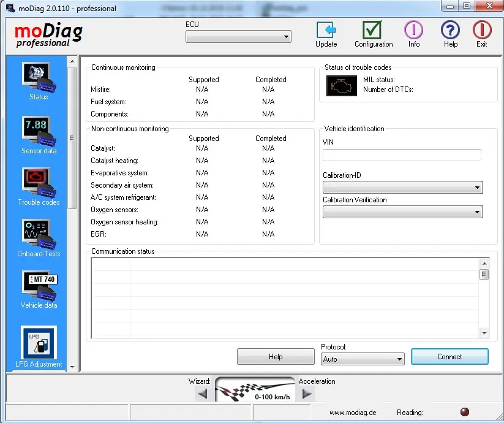Image resolution: width=504 pixels, height=423 pixels.
Task: Click the Communication status scrollbar thumb
Action: (x=484, y=275)
